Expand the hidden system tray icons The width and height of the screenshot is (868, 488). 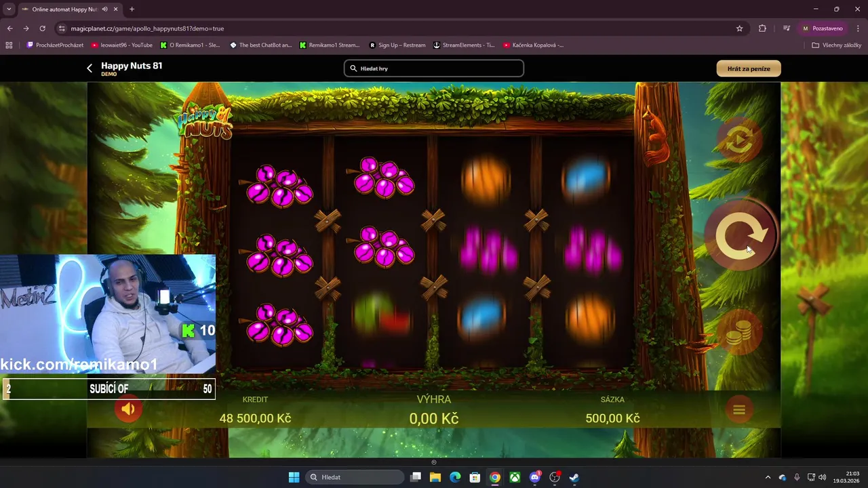pos(768,477)
